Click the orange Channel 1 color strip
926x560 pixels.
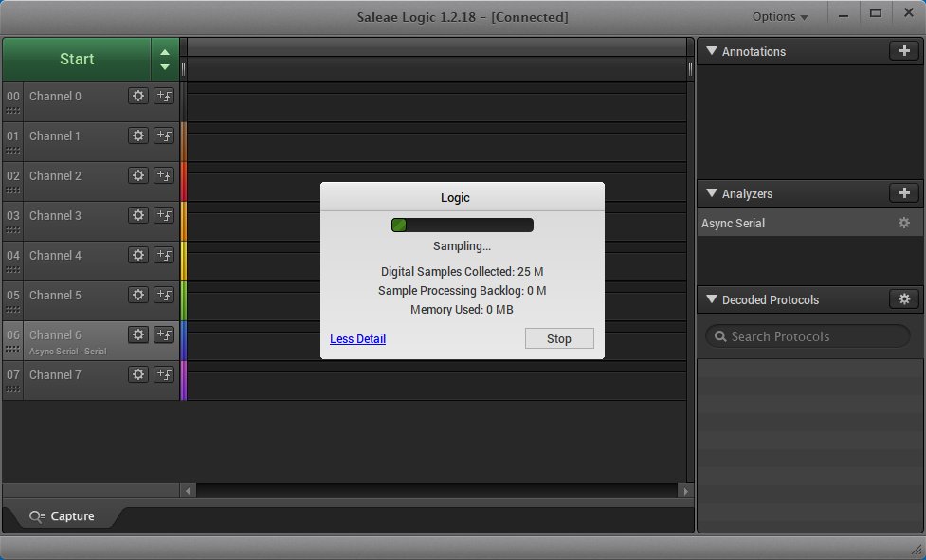coord(184,141)
